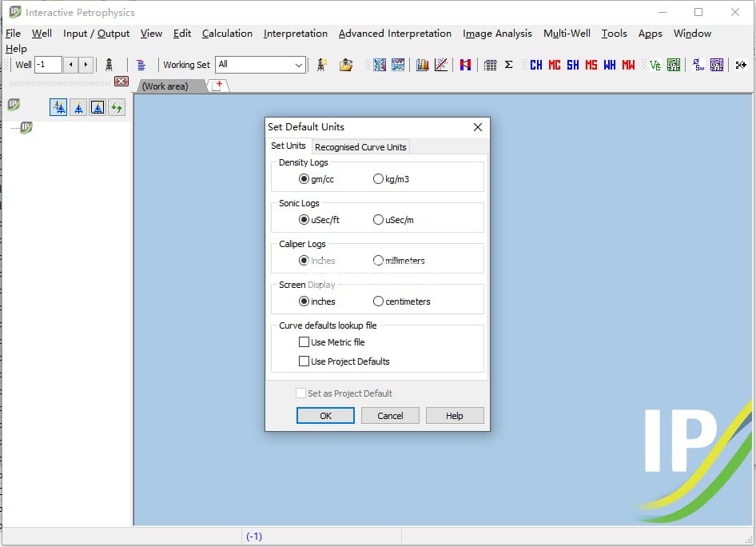The image size is (756, 547).
Task: Click the next well arrow
Action: (86, 65)
